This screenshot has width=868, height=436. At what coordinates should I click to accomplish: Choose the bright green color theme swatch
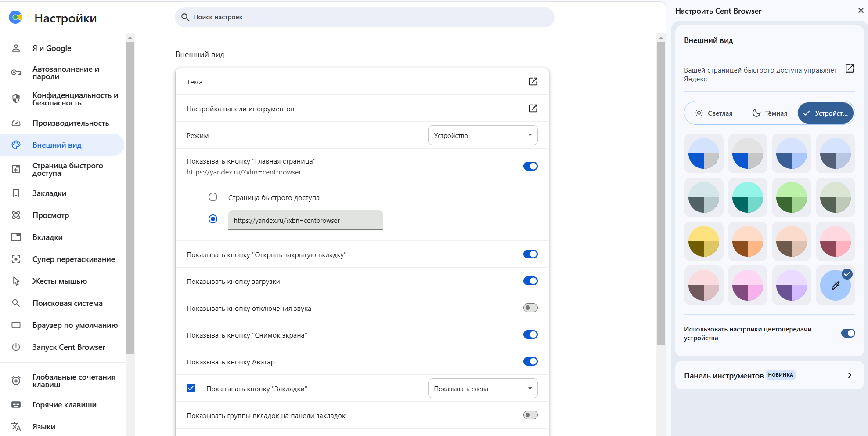pos(791,197)
